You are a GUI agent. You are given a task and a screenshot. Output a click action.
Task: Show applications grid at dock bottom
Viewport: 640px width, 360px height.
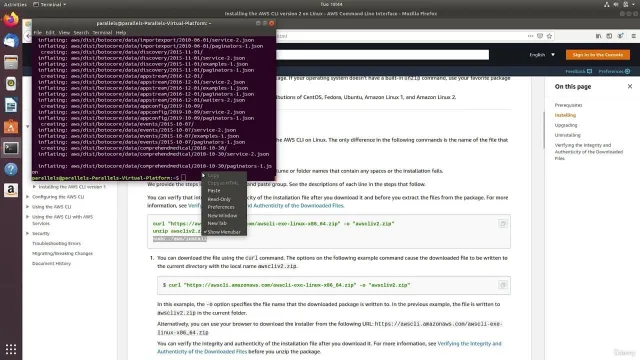click(x=11, y=349)
